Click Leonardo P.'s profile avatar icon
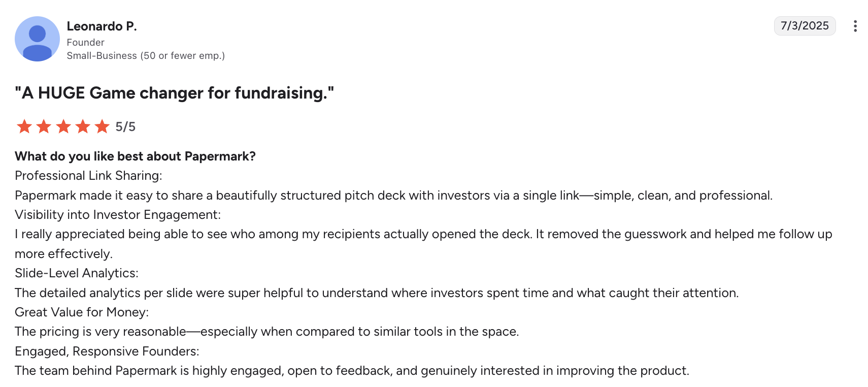 click(37, 39)
